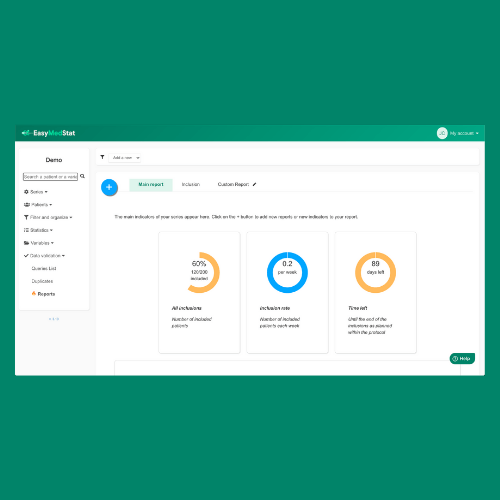Click the blue plus add button
The width and height of the screenshot is (500, 500).
tap(109, 187)
